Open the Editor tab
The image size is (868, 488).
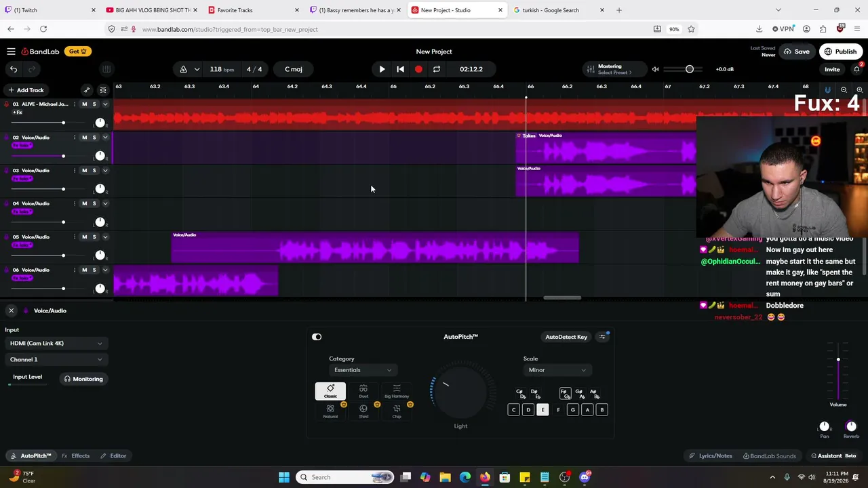pos(113,456)
